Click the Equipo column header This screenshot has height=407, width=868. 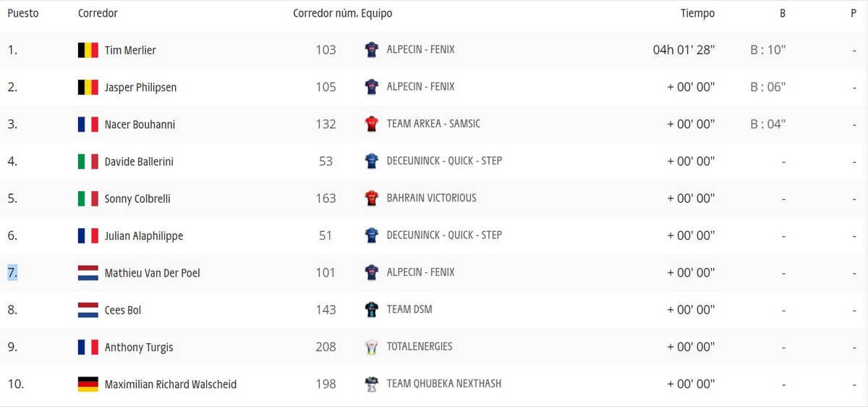point(377,13)
